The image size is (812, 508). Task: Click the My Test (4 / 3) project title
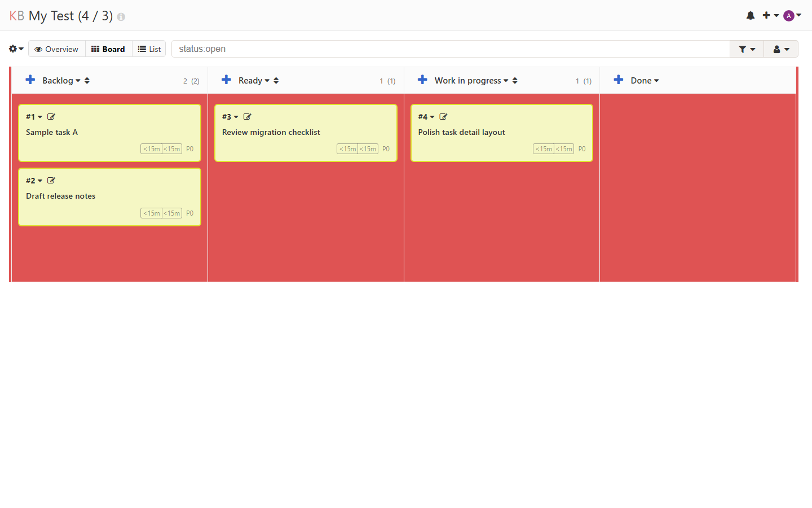click(x=71, y=16)
